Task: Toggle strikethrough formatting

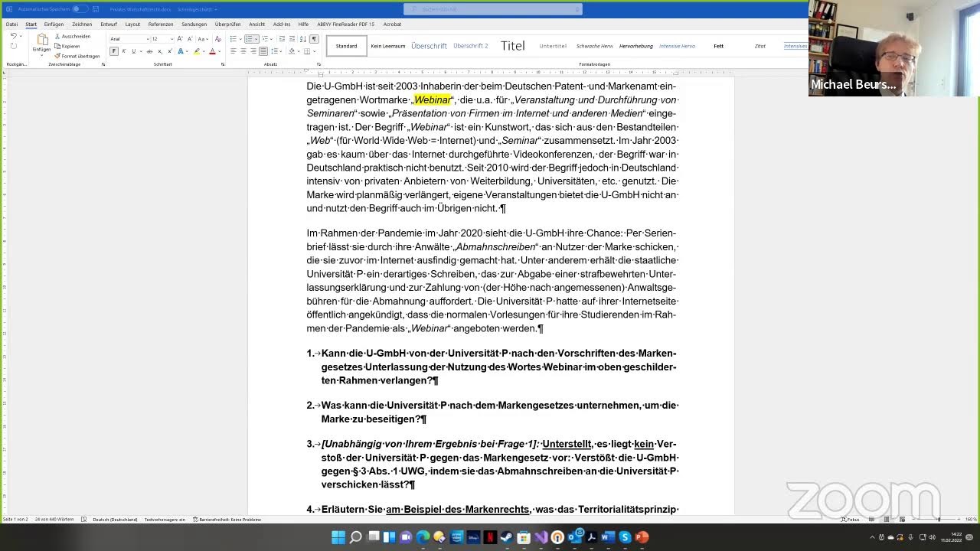Action: click(149, 51)
